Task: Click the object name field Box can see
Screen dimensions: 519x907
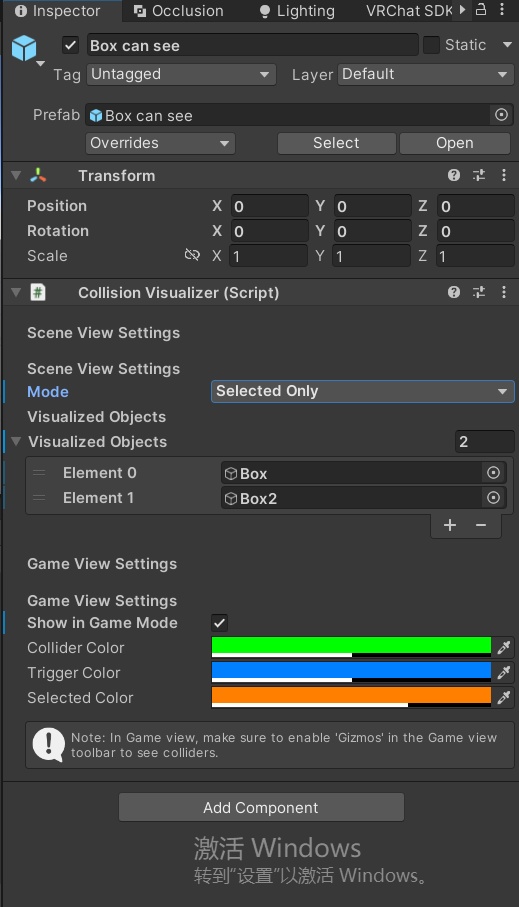Action: tap(252, 45)
